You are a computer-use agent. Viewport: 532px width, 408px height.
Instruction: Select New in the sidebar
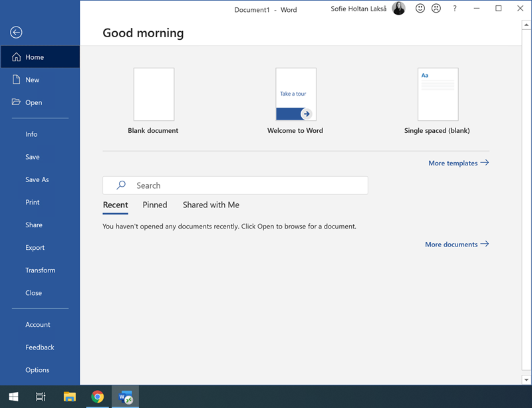tap(40, 80)
